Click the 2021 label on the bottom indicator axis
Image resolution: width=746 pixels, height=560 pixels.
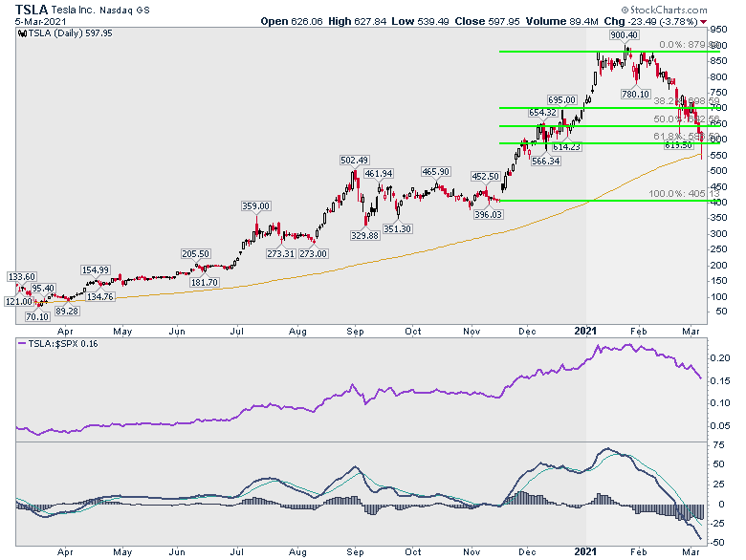585,551
